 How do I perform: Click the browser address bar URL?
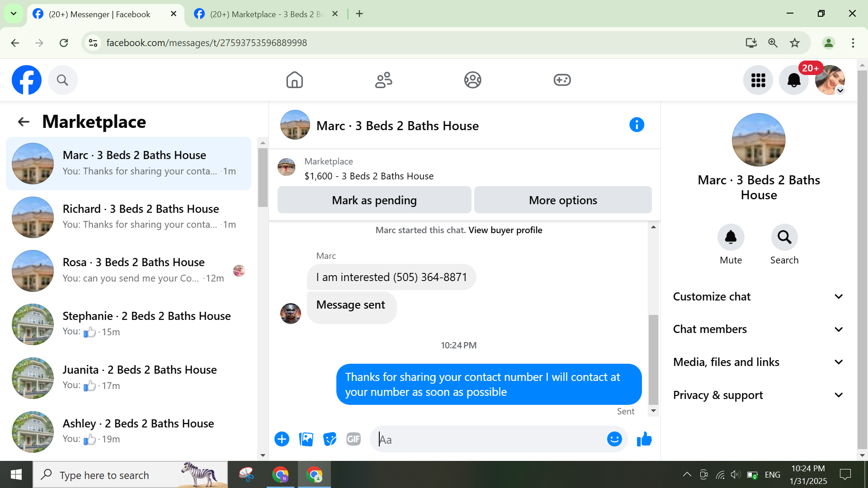tap(207, 43)
